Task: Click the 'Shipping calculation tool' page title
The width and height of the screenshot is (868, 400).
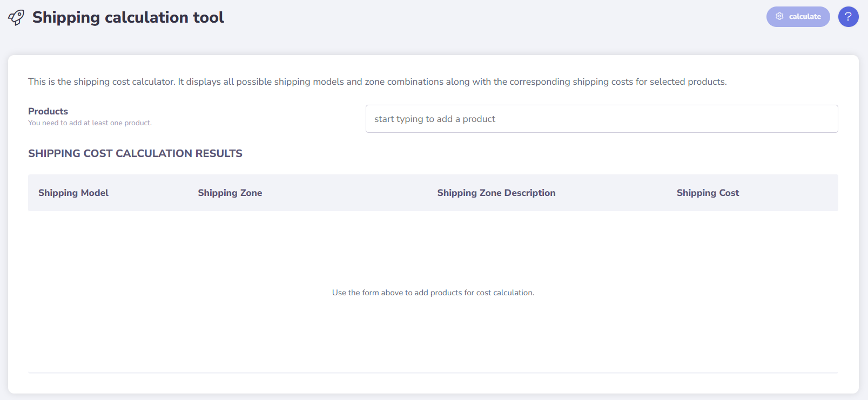Action: [x=128, y=17]
